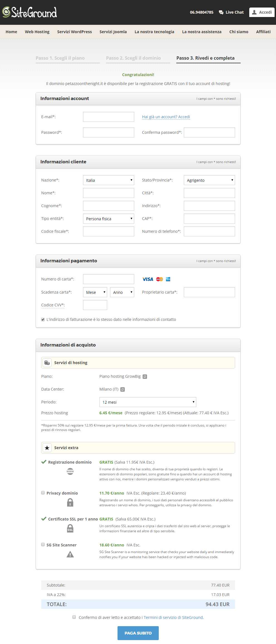Click the Hai già un account? Accedi link
276x644 pixels.
(166, 117)
